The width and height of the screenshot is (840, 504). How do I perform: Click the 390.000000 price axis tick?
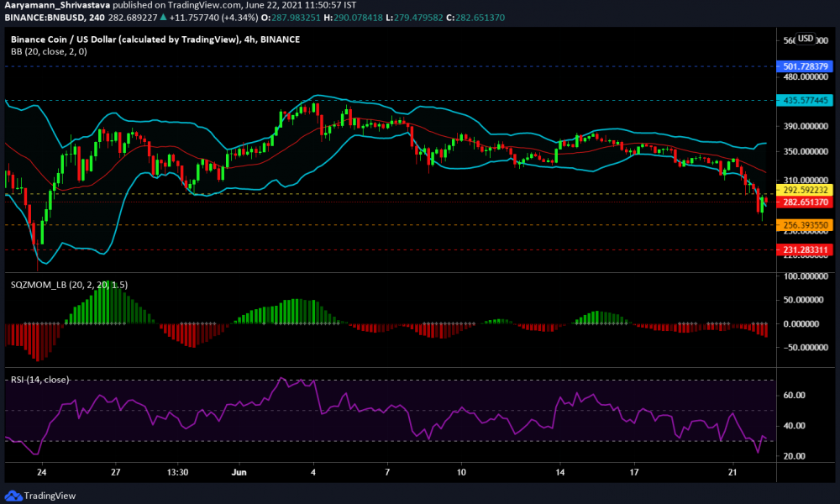click(x=806, y=126)
